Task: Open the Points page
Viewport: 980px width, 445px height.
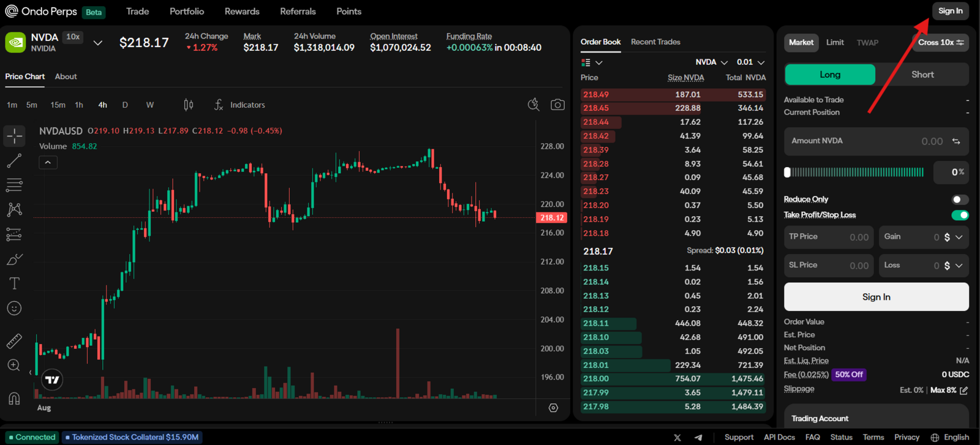Action: pyautogui.click(x=349, y=12)
